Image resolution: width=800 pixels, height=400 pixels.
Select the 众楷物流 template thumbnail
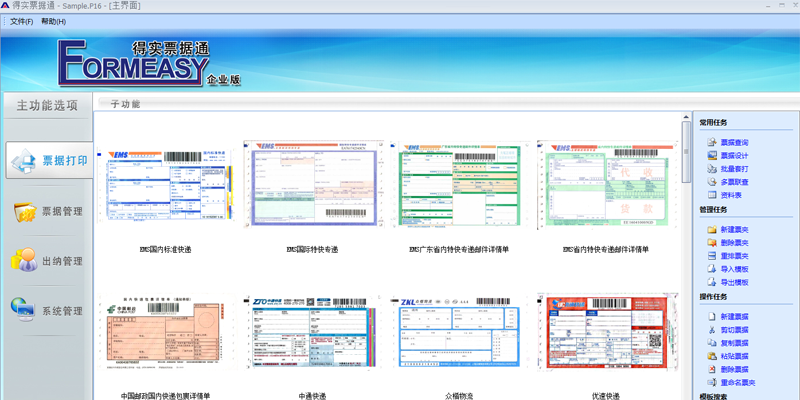pos(459,332)
